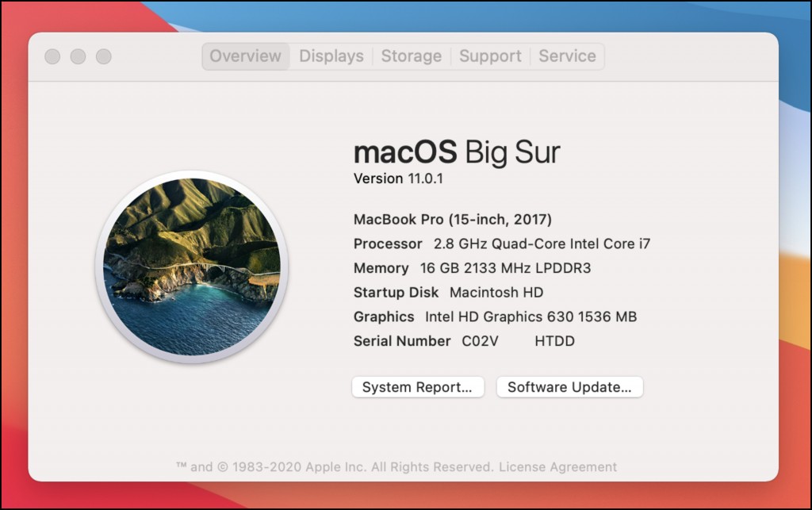
Task: Select the macOS Big Sur title
Action: click(x=457, y=152)
